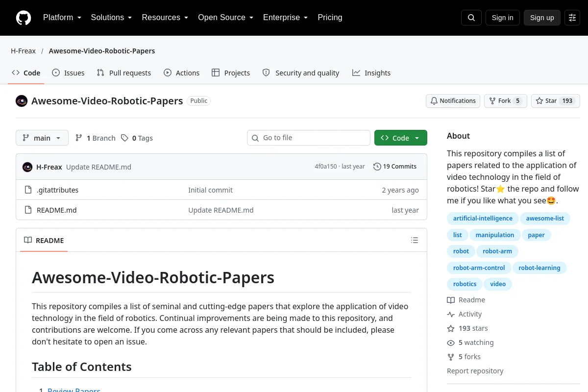Open the README outline list icon
This screenshot has height=392, width=588.
(x=415, y=240)
